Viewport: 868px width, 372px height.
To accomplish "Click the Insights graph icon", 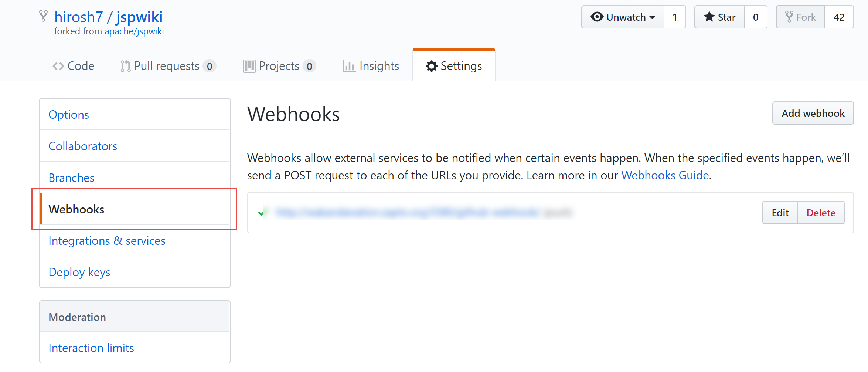I will pos(349,66).
